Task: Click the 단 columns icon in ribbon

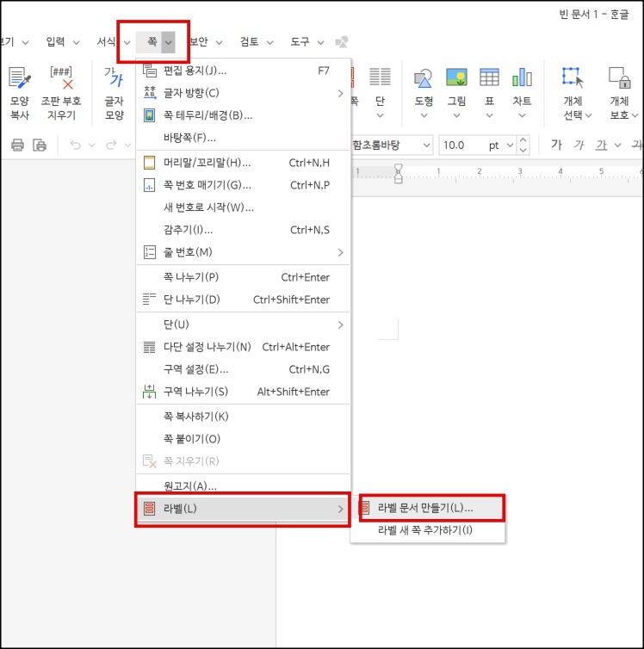Action: pyautogui.click(x=380, y=77)
